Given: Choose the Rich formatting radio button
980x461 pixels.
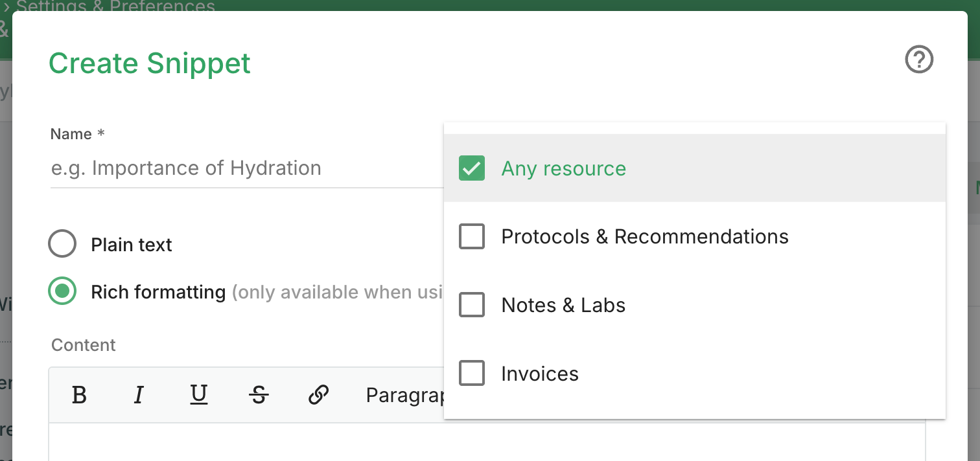Looking at the screenshot, I should 62,292.
